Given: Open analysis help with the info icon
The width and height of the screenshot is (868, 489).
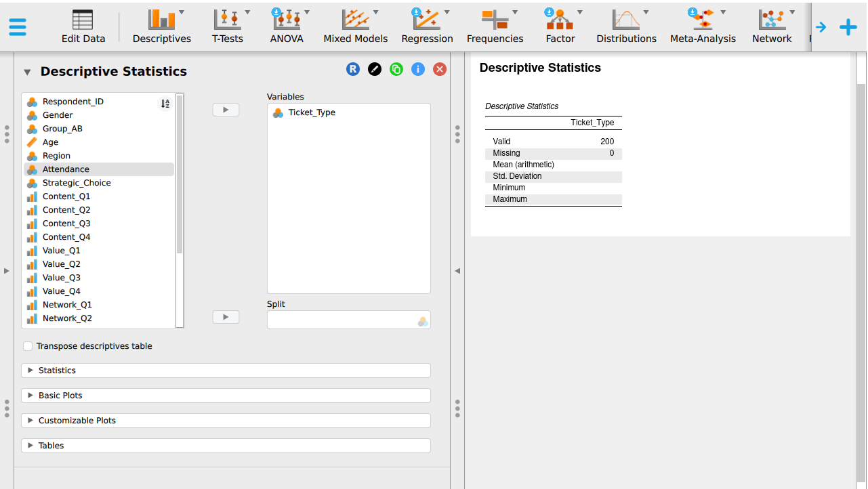Looking at the screenshot, I should (418, 69).
